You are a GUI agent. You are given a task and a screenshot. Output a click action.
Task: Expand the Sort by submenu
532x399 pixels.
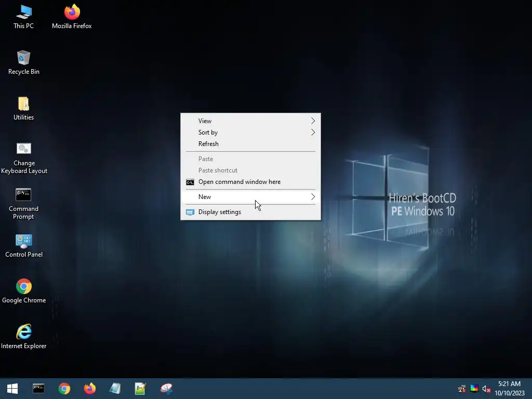click(250, 132)
